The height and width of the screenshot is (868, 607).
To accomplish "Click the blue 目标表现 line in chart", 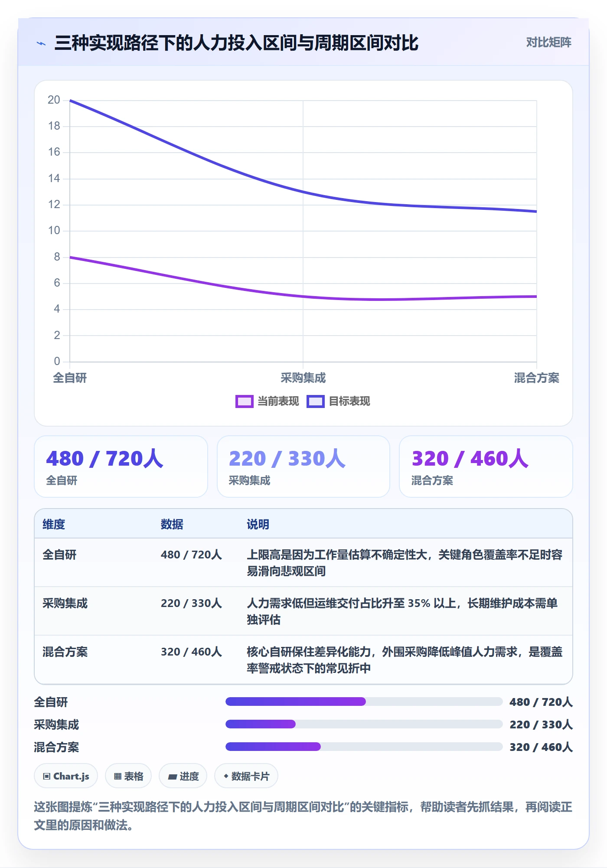I will (303, 192).
